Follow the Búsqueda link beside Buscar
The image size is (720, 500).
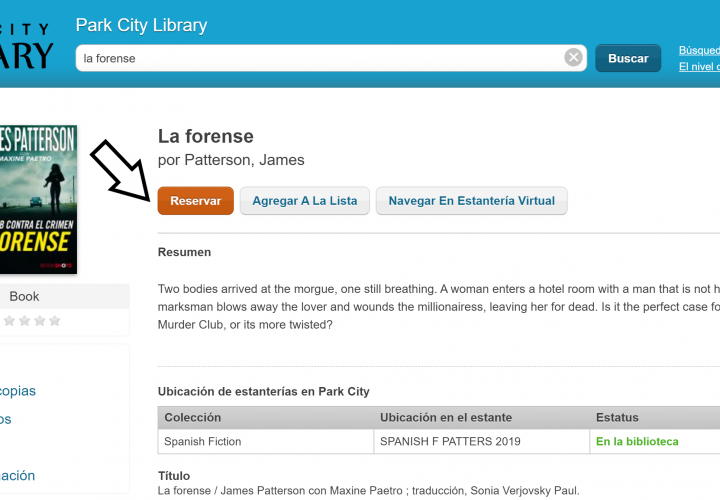[x=699, y=50]
